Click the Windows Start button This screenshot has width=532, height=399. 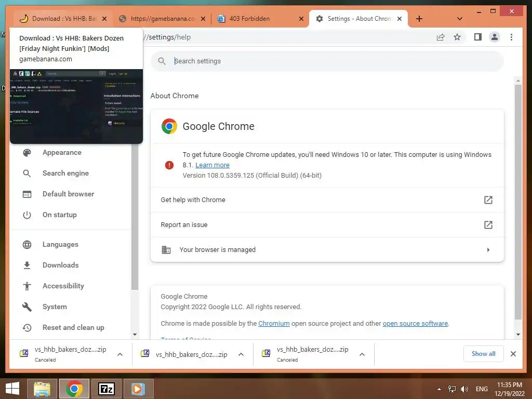12,389
